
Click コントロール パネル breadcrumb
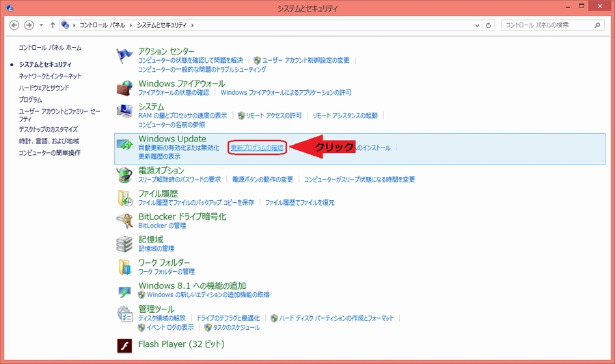102,25
